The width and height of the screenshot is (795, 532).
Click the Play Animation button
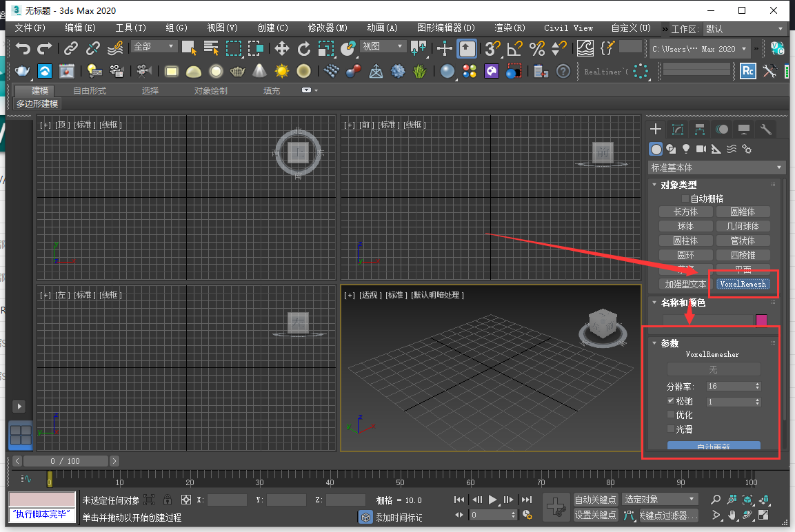(492, 500)
